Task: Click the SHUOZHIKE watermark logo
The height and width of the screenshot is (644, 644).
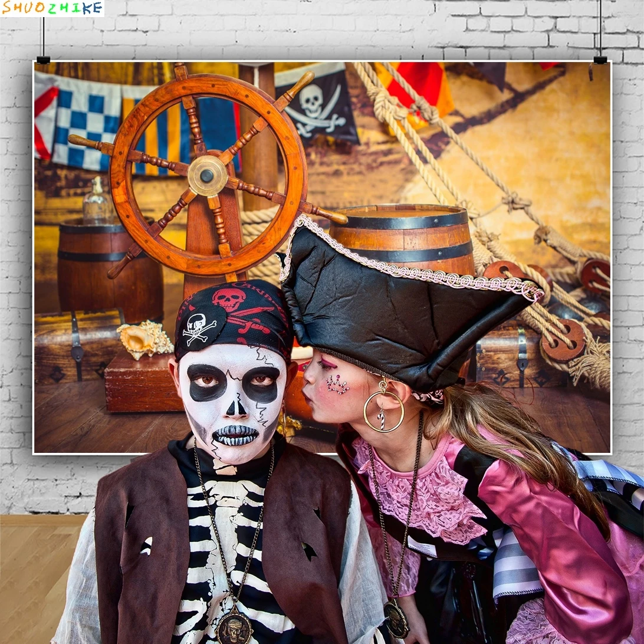Action: 52,8
